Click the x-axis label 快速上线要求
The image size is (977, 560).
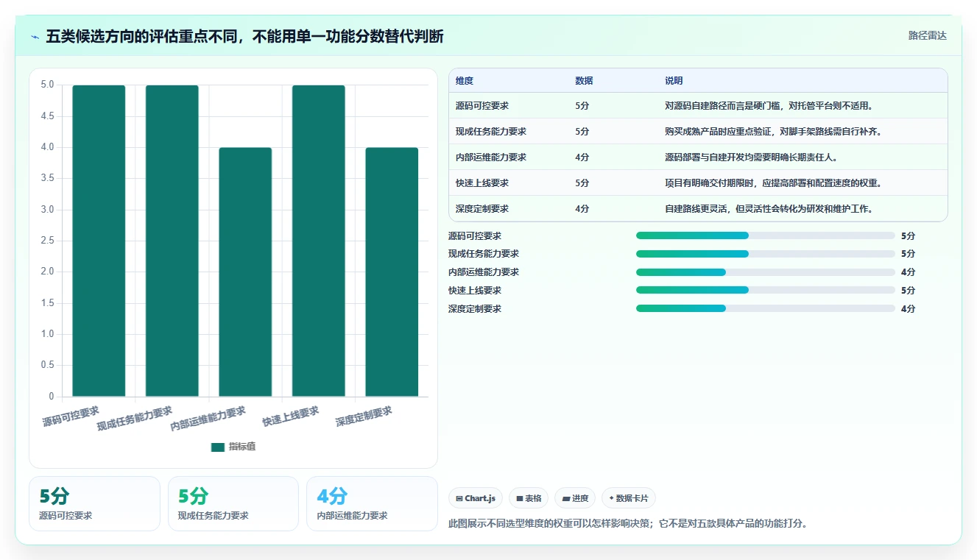291,417
